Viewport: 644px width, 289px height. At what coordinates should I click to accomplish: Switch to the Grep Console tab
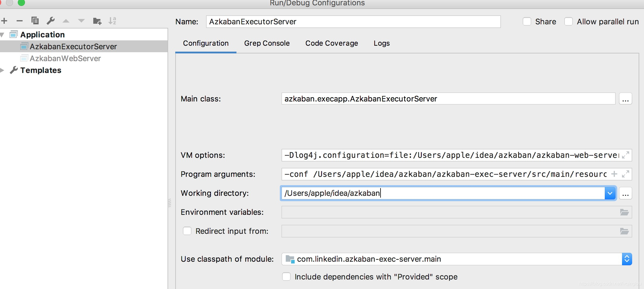click(x=267, y=43)
